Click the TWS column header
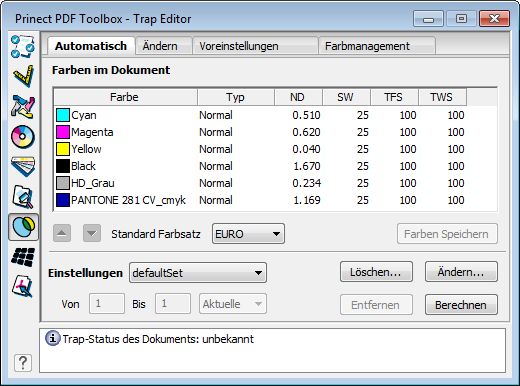 [x=442, y=97]
